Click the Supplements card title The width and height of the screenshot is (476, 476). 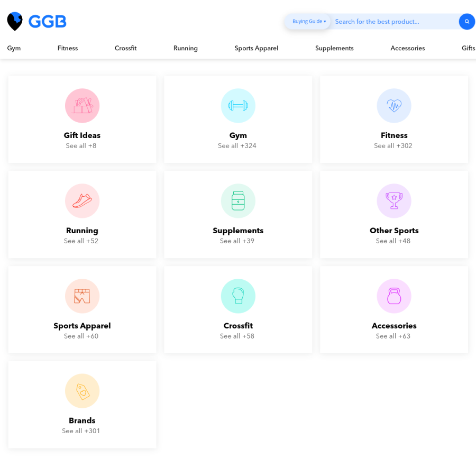click(x=238, y=231)
